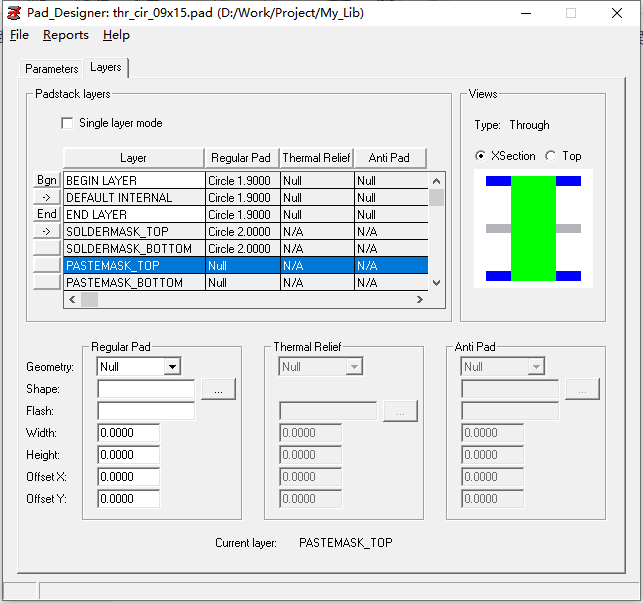Click arrow button beside SOLDERMASK_TOP row

click(47, 231)
